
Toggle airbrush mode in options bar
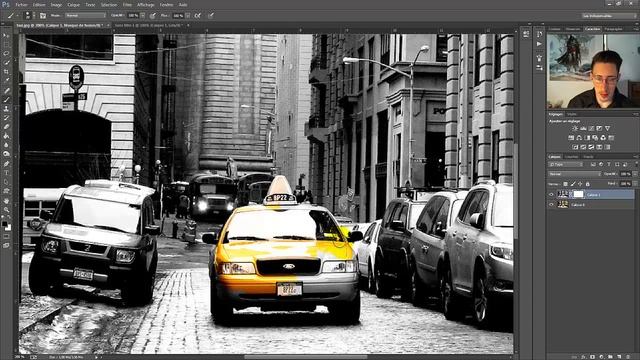tap(198, 16)
